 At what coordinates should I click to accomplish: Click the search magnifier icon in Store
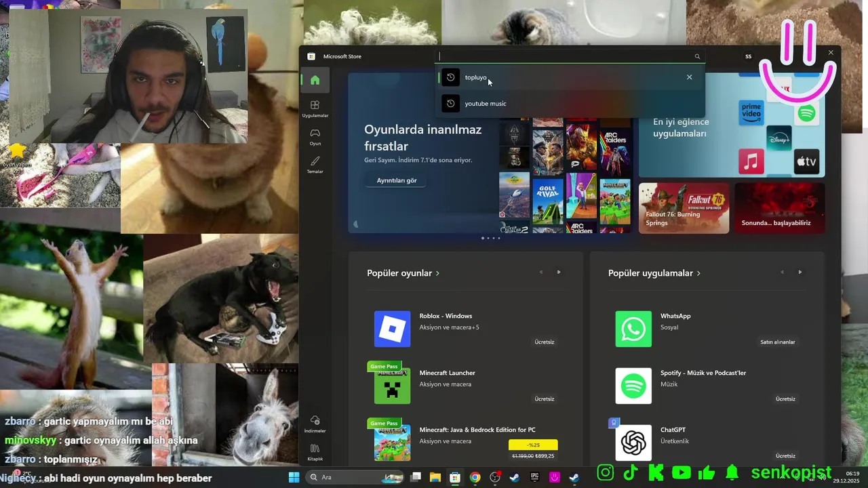[697, 56]
